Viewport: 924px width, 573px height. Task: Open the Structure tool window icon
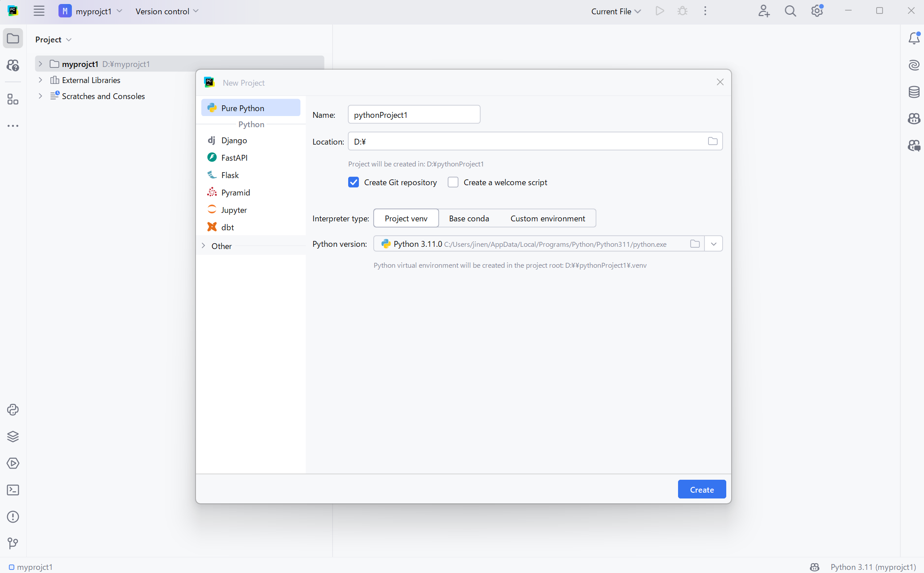click(13, 99)
